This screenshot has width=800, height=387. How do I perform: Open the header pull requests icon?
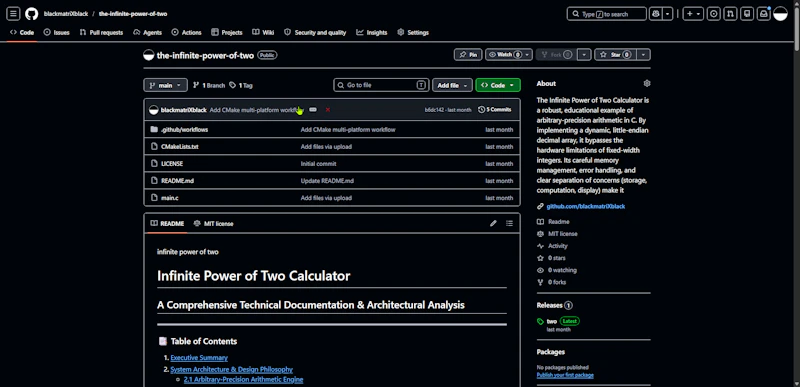tap(730, 14)
